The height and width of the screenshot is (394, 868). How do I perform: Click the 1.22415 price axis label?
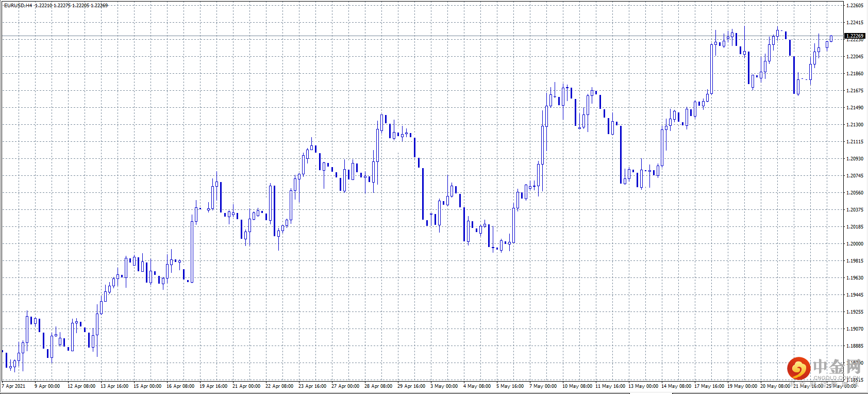(x=855, y=23)
